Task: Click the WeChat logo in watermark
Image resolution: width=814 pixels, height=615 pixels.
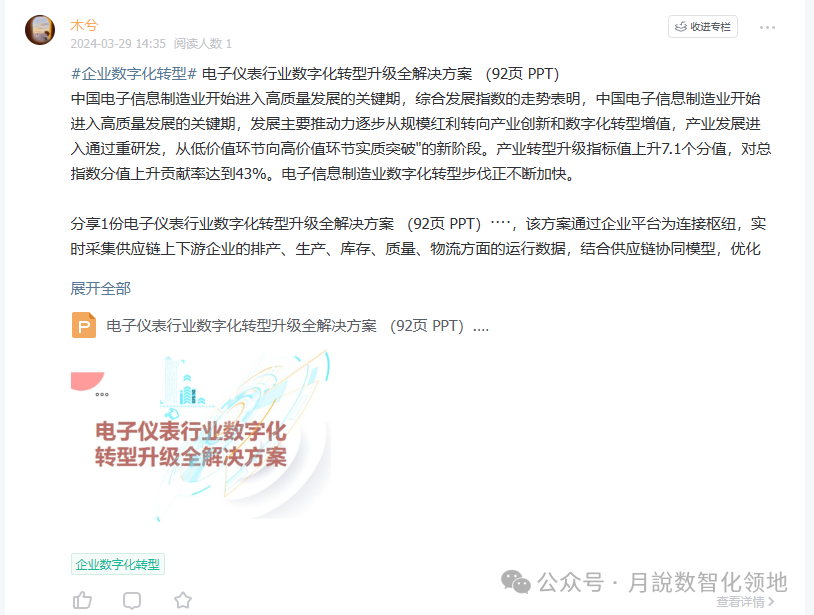Action: tap(515, 582)
